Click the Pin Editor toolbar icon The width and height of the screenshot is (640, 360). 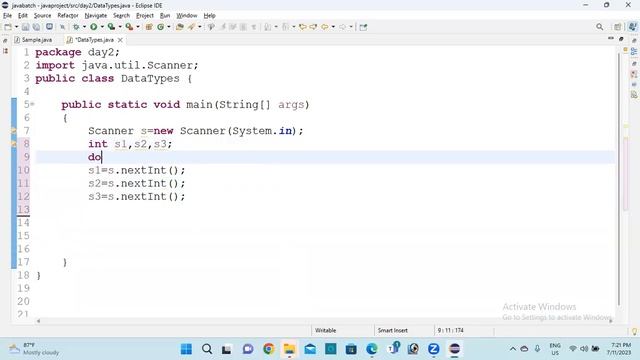(363, 27)
